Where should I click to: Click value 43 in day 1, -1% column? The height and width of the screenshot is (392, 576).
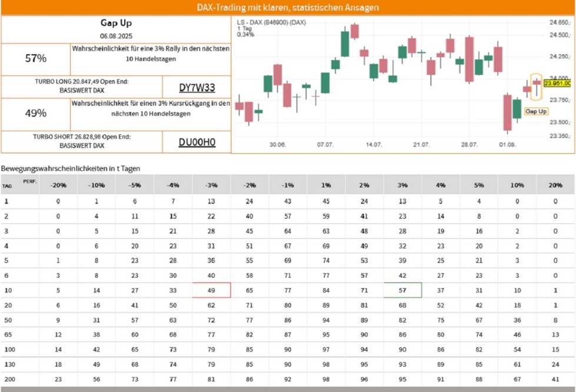[x=288, y=201]
